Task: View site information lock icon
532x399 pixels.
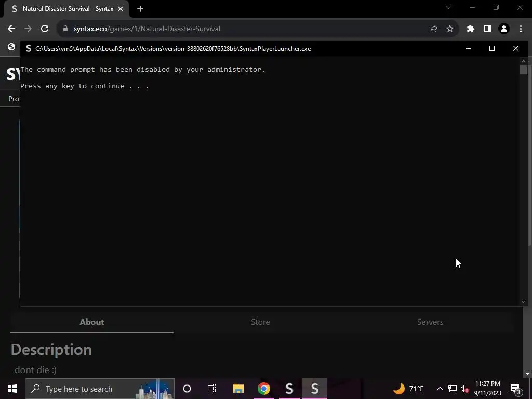Action: pyautogui.click(x=65, y=29)
